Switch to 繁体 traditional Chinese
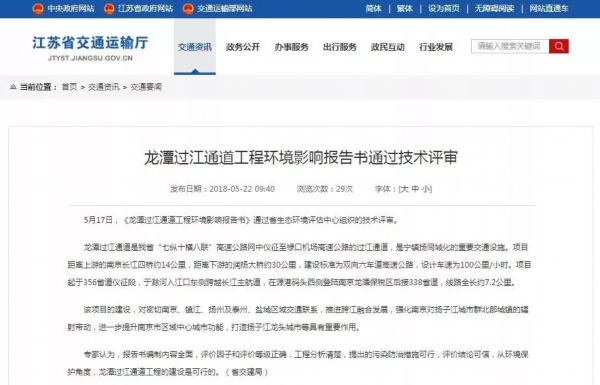This screenshot has width=600, height=385. (404, 8)
